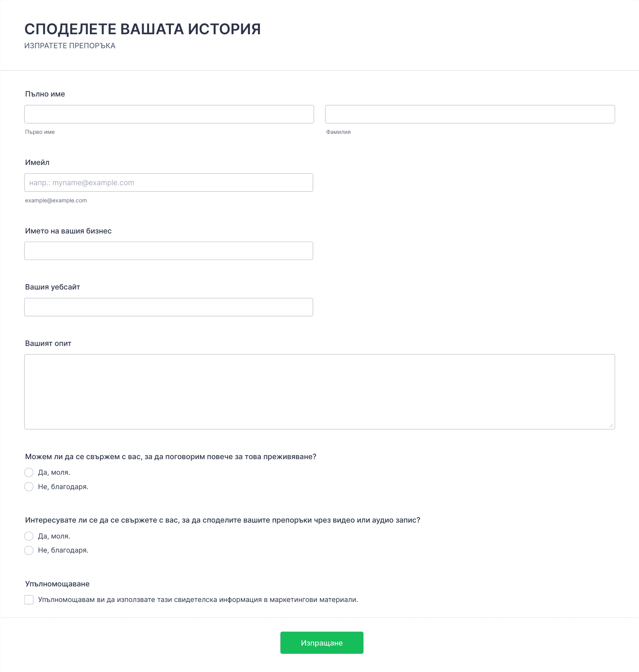The image size is (639, 672).
Task: Click the Вашият опит label
Action: click(x=48, y=344)
